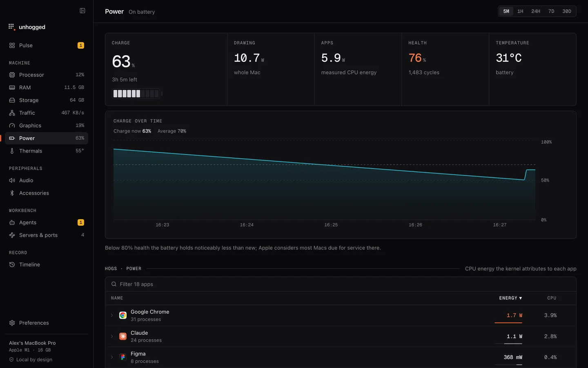588x368 pixels.
Task: Sort by the CPU column header
Action: point(552,298)
